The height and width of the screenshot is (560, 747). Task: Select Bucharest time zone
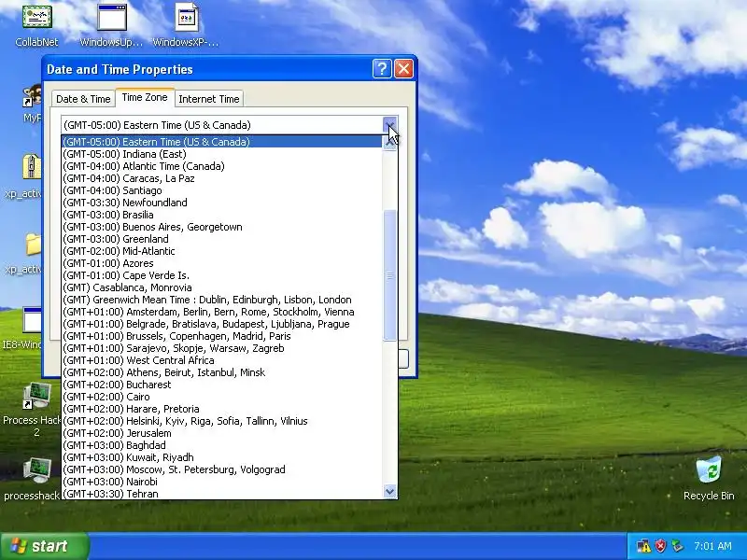222,385
